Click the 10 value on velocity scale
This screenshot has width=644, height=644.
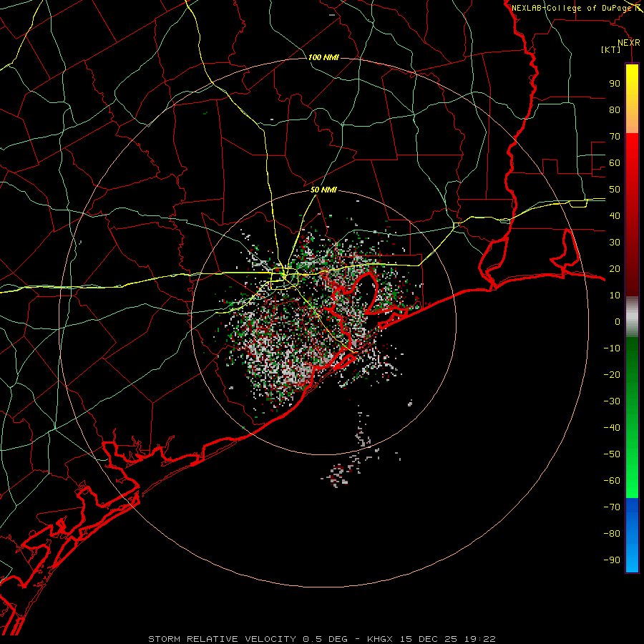(615, 296)
